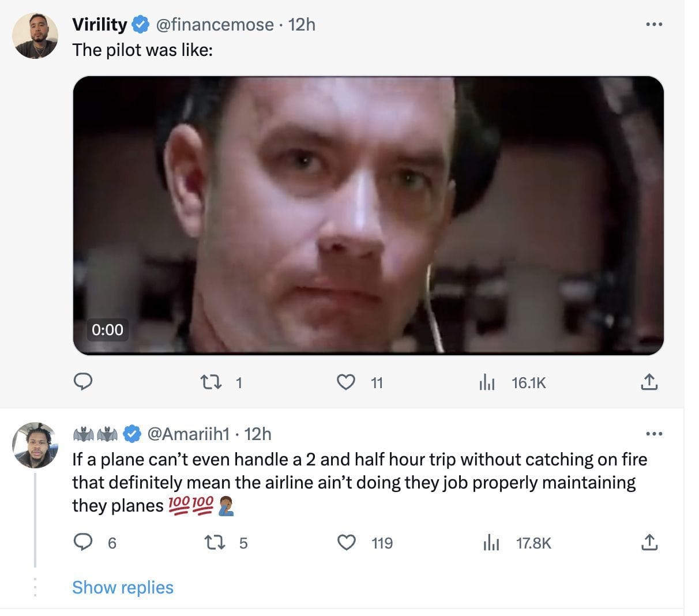Retweet the Virility pilot tweet
The height and width of the screenshot is (616, 699).
coord(206,382)
